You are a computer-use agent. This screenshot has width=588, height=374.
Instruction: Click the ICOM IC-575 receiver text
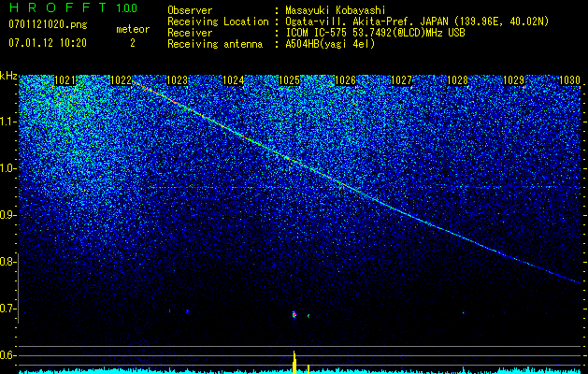[x=375, y=33]
